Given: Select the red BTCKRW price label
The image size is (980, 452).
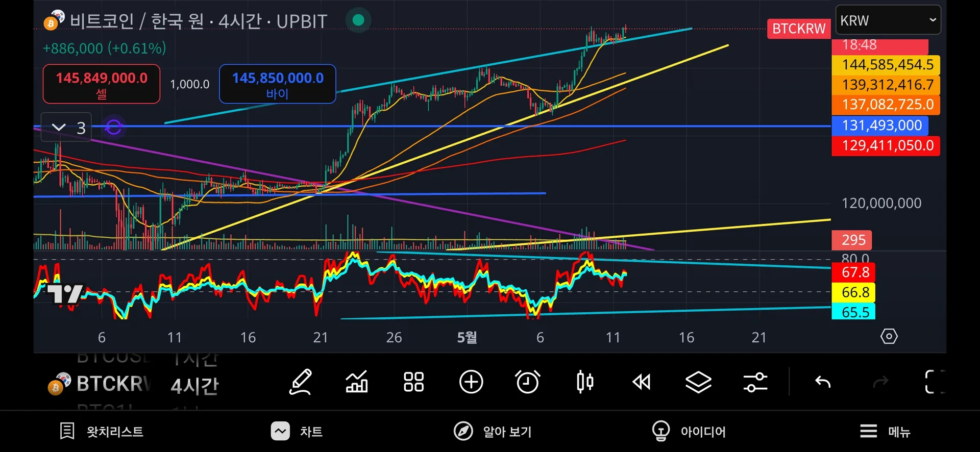Looking at the screenshot, I should click(x=799, y=29).
